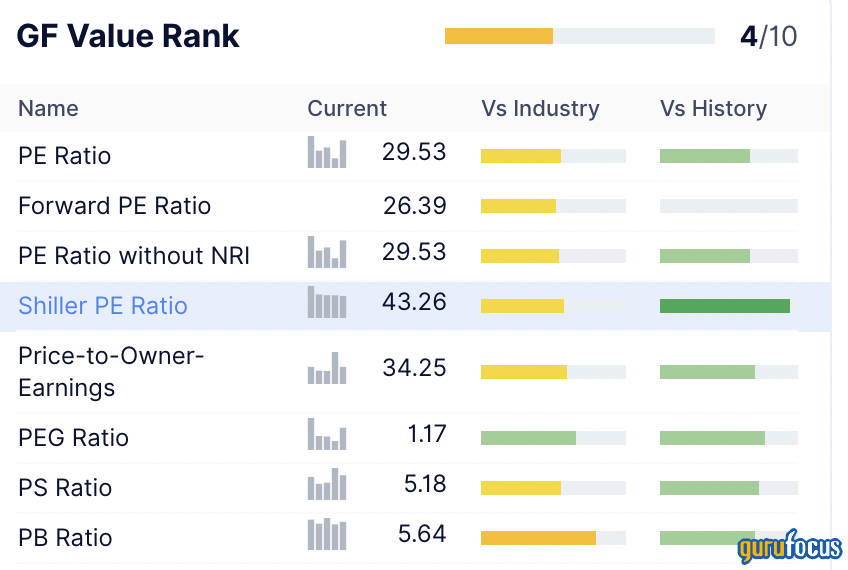Click PB Ratio value 5.64

coord(422,534)
